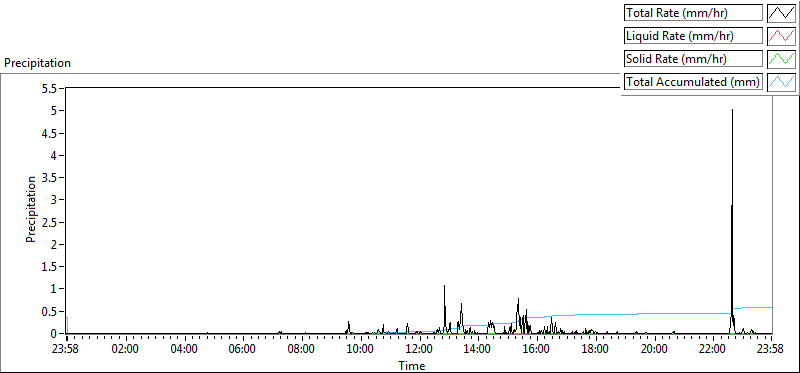Click the vertical 'Precipitation' Y-axis label
Viewport: 800px width, 373px height.
coord(31,209)
